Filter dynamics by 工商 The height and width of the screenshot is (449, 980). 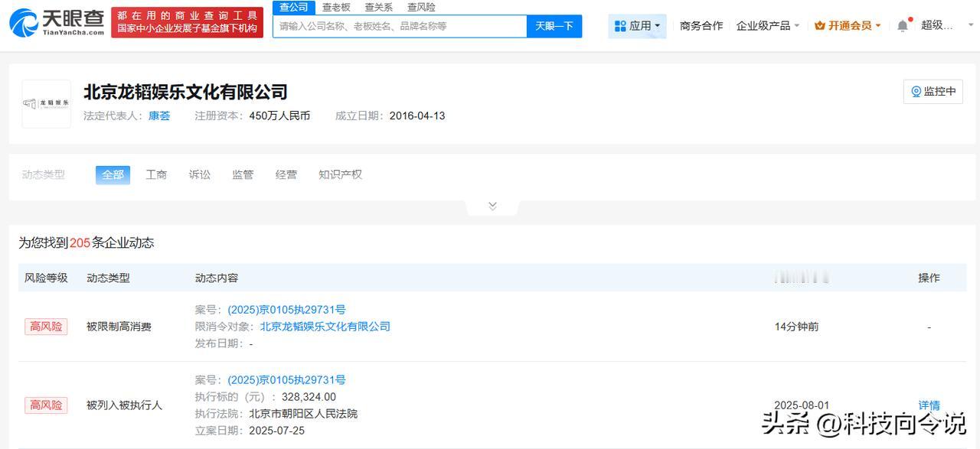pos(156,174)
